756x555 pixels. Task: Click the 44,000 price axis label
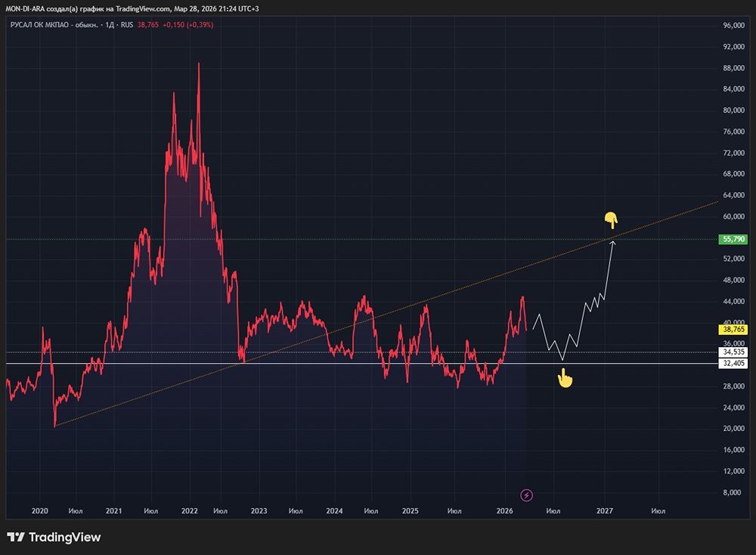(734, 302)
